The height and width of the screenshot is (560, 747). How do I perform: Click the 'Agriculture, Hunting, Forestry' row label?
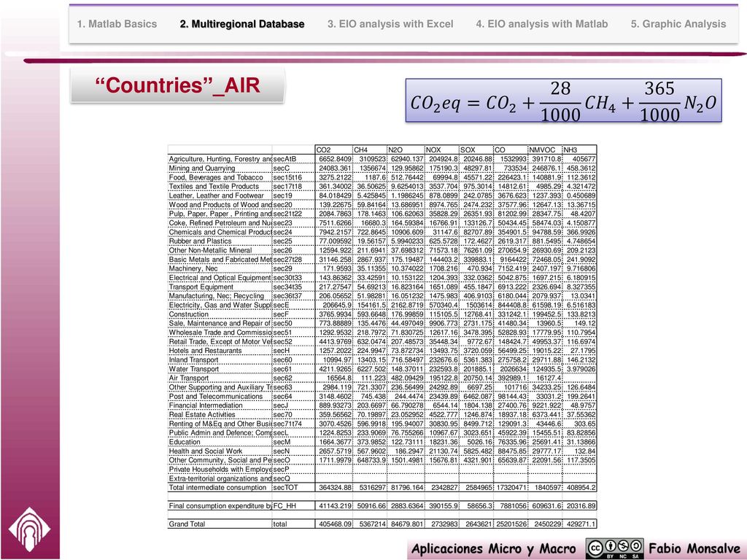(x=220, y=159)
